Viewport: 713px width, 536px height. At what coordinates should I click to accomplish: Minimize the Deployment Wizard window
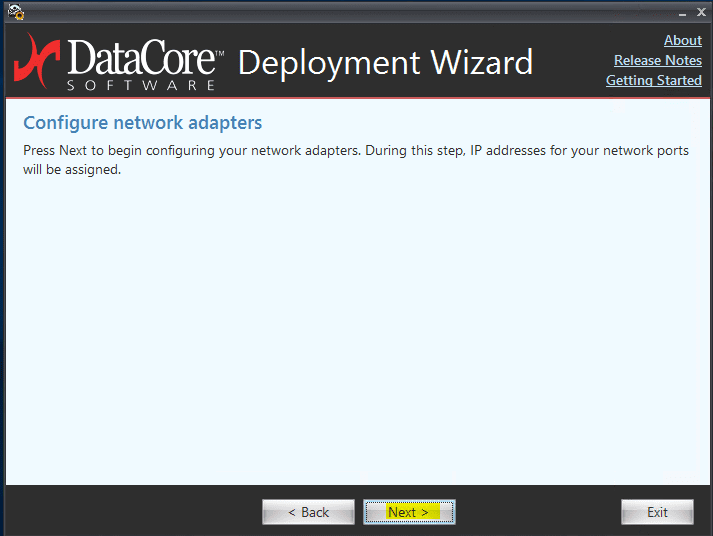pos(682,13)
